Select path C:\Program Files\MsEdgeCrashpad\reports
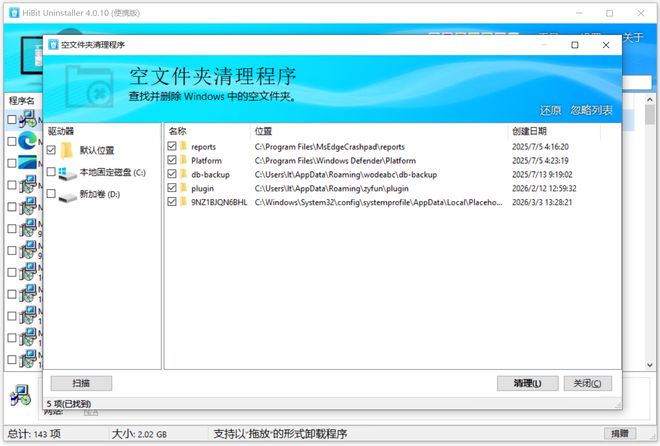 pos(330,147)
